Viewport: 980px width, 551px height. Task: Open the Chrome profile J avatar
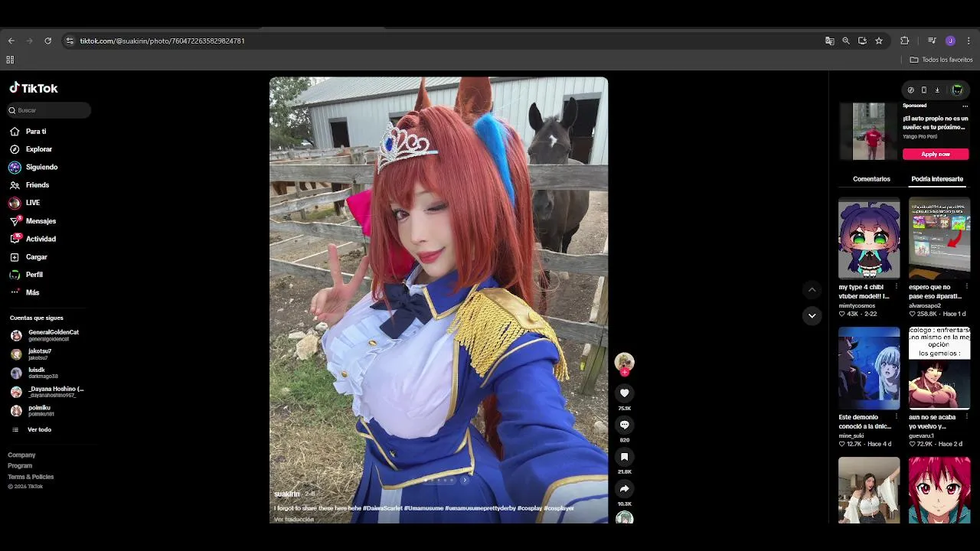[x=950, y=41]
